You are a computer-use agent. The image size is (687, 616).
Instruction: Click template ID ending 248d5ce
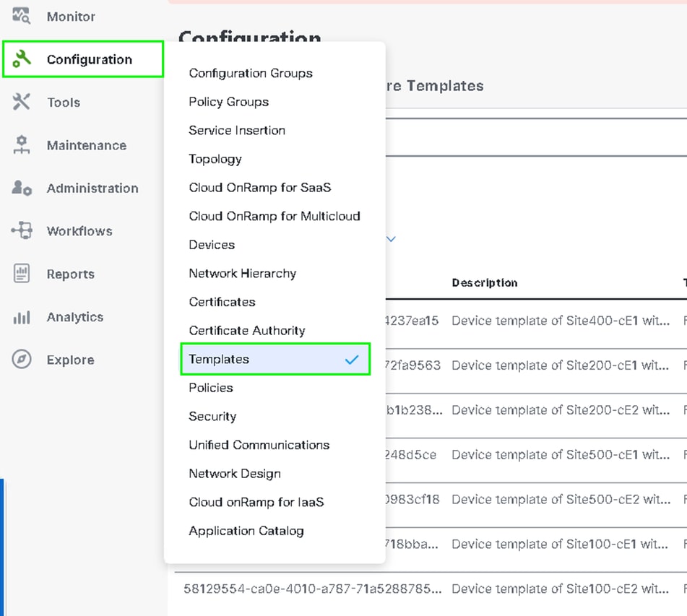(x=411, y=455)
